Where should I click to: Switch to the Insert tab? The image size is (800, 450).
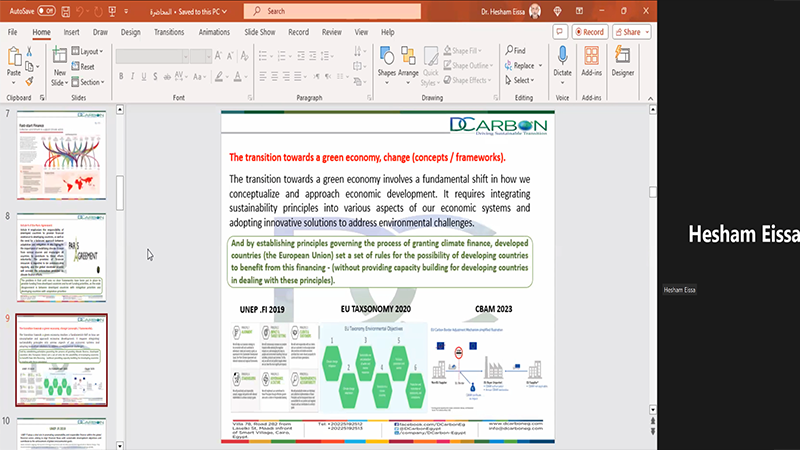71,32
